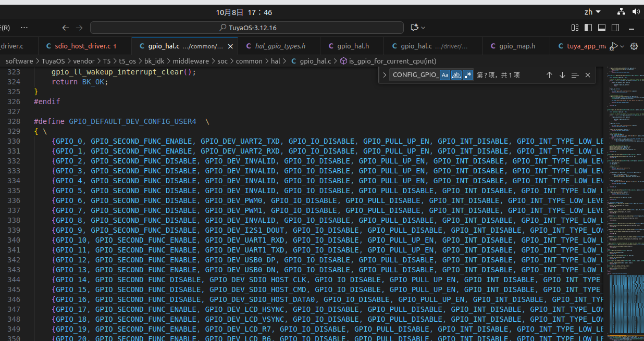
Task: Close the find widget
Action: point(588,75)
